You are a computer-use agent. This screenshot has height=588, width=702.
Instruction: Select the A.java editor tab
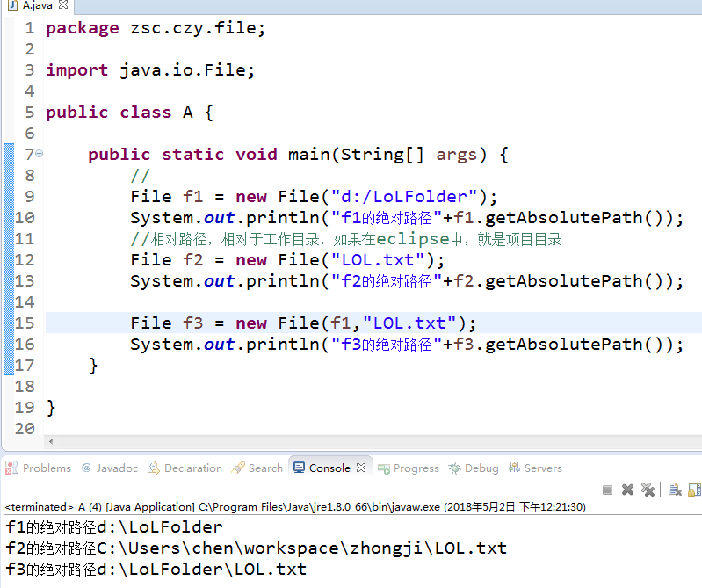tap(37, 5)
